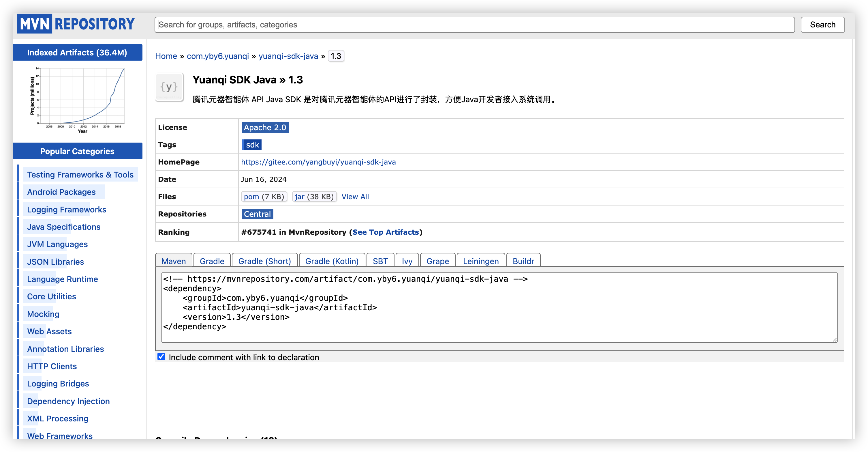Click the Yuanqi SDK Java » 1.3 heading
The width and height of the screenshot is (868, 452).
point(248,80)
